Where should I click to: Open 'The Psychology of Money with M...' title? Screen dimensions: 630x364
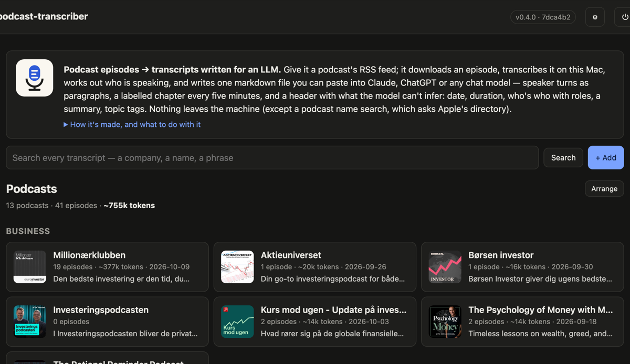[x=541, y=309]
